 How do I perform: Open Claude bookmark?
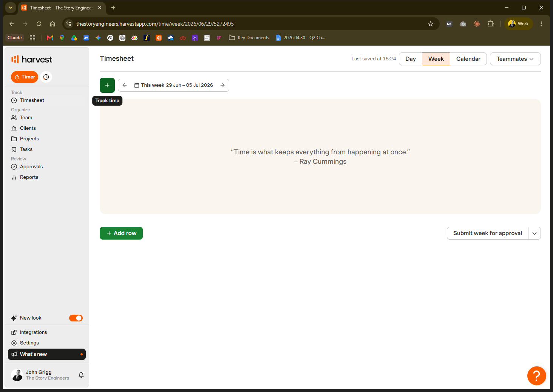pos(15,38)
